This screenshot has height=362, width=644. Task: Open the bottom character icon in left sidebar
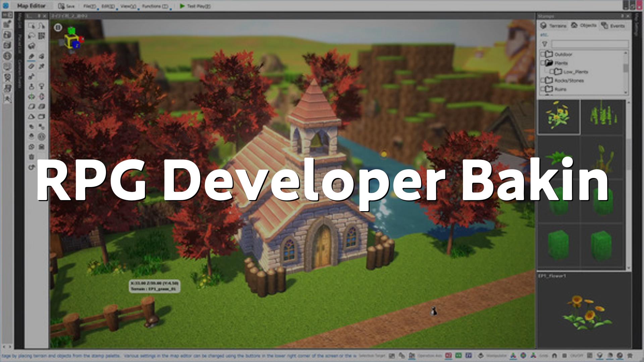coord(8,99)
